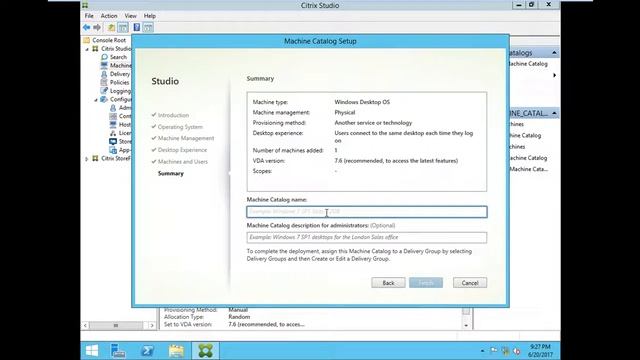The width and height of the screenshot is (640, 360).
Task: Click the 'Physical' machine management value
Action: tap(344, 113)
